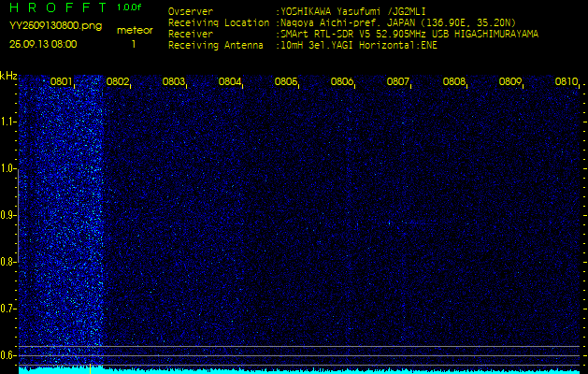Click the 1.0 kHz axis label
Image resolution: width=588 pixels, height=374 pixels.
tap(7, 169)
